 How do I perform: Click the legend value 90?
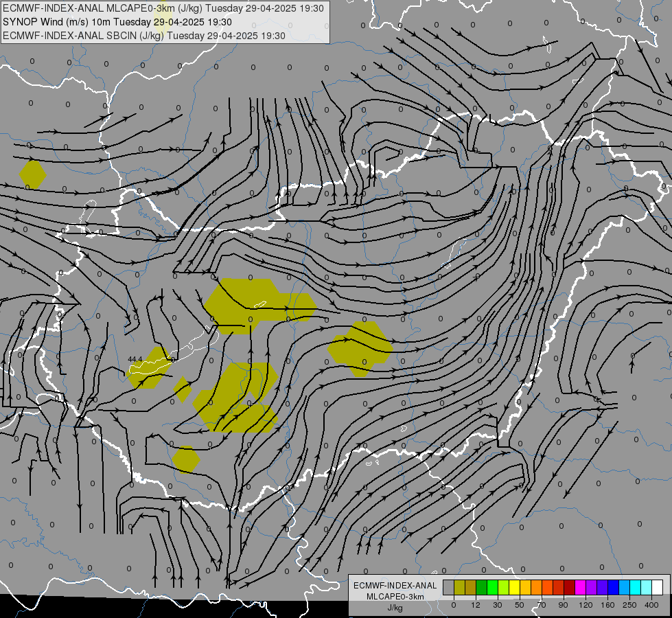click(x=563, y=605)
